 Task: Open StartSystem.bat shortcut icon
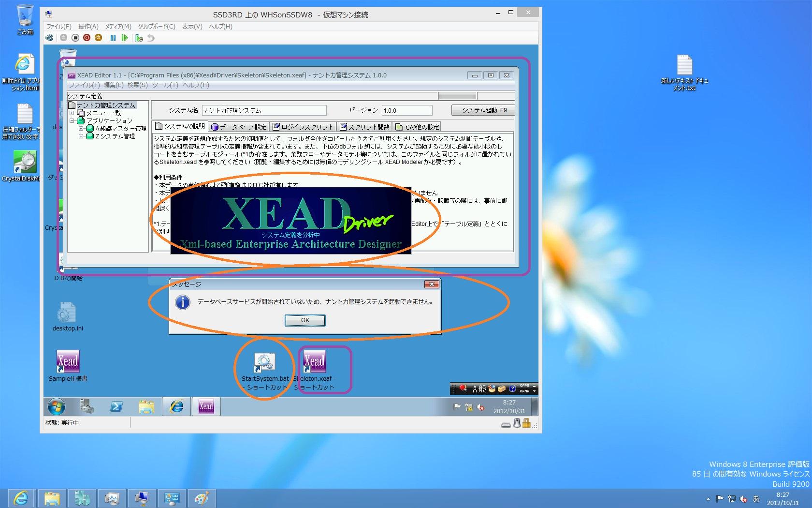click(x=264, y=362)
